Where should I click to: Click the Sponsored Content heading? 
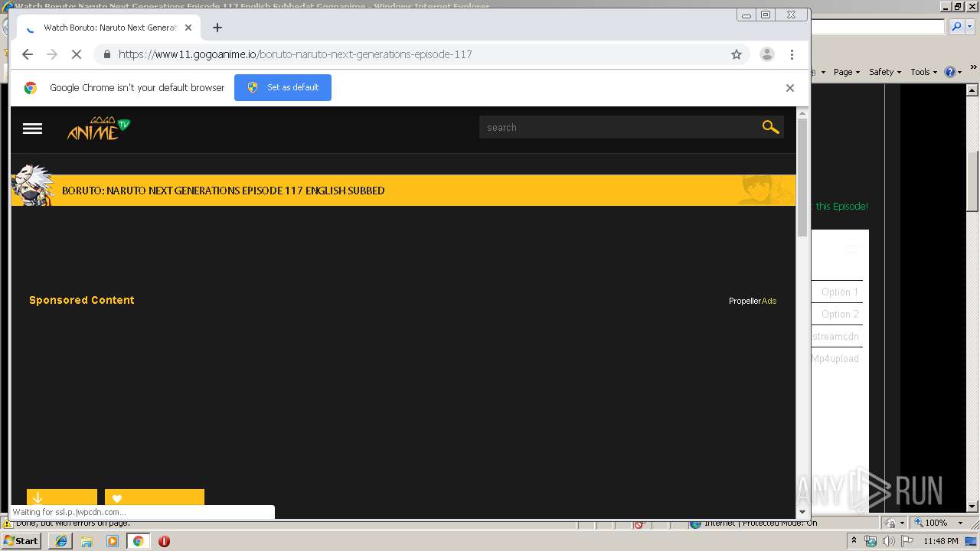coord(81,300)
